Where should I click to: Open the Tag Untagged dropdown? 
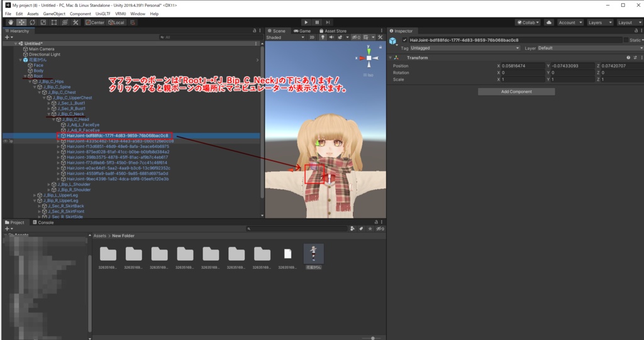465,48
